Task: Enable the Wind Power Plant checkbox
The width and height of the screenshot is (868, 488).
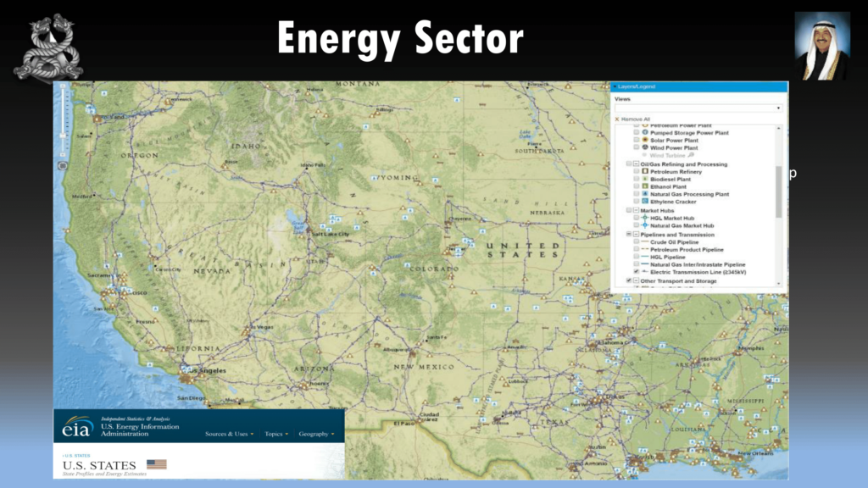Action: (637, 147)
